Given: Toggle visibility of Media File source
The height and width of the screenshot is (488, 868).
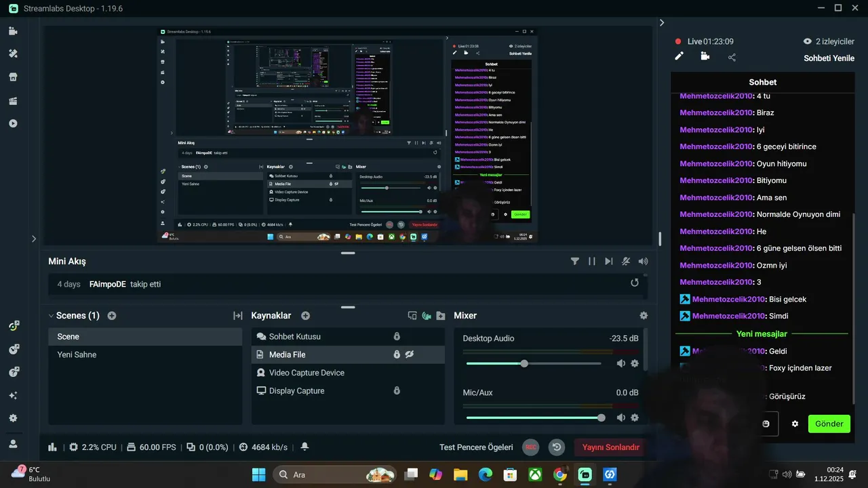Looking at the screenshot, I should [x=410, y=354].
